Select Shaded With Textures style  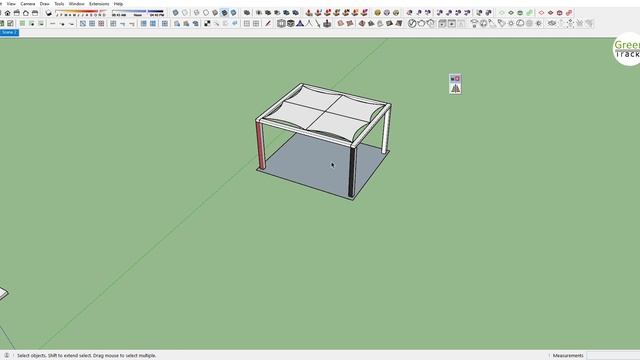(224, 13)
